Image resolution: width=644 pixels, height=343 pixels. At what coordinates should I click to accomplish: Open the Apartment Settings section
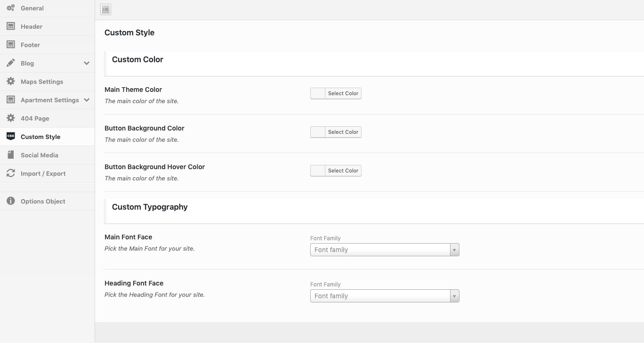coord(49,100)
